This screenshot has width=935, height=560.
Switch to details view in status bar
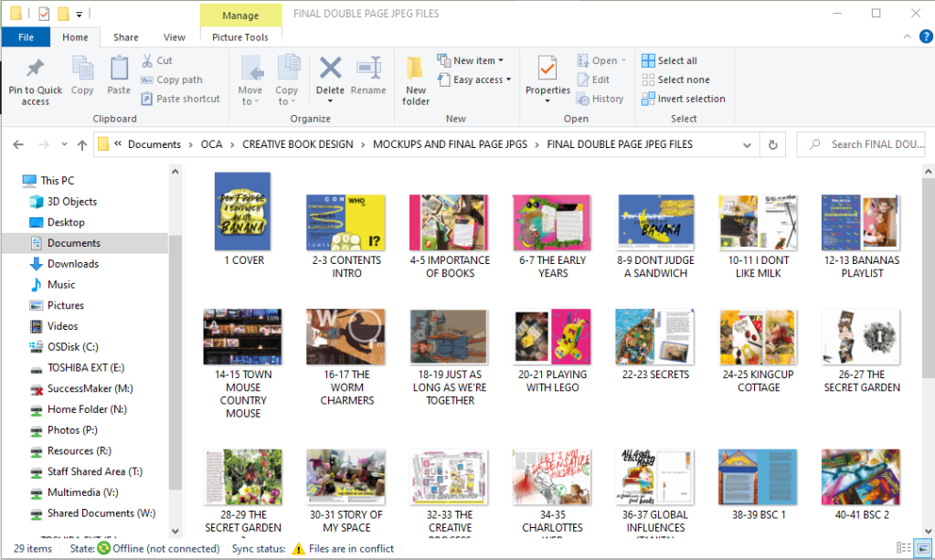pos(903,548)
